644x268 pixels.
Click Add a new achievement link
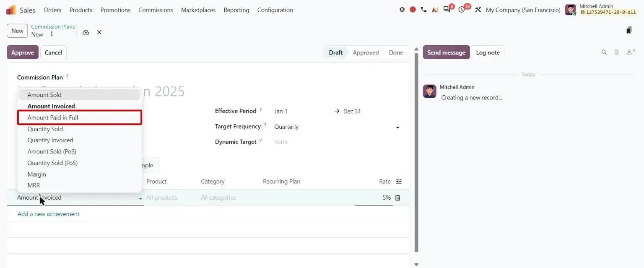click(x=48, y=214)
